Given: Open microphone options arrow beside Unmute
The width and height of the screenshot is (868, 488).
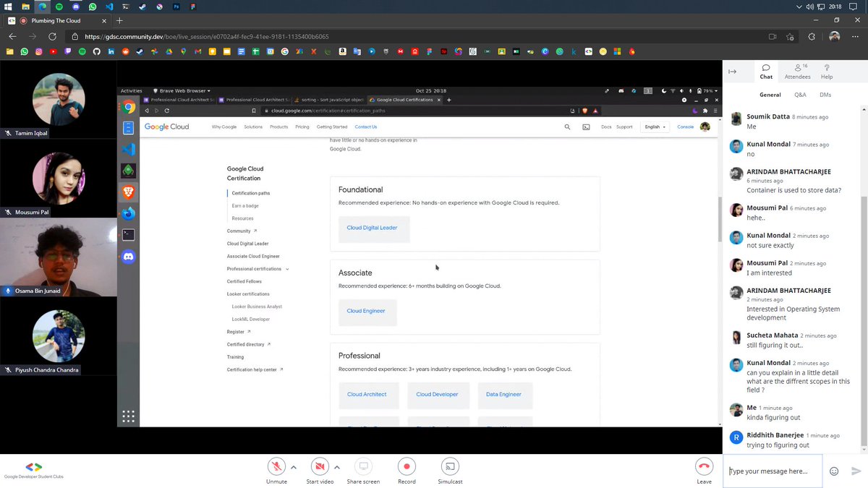Looking at the screenshot, I should 293,467.
